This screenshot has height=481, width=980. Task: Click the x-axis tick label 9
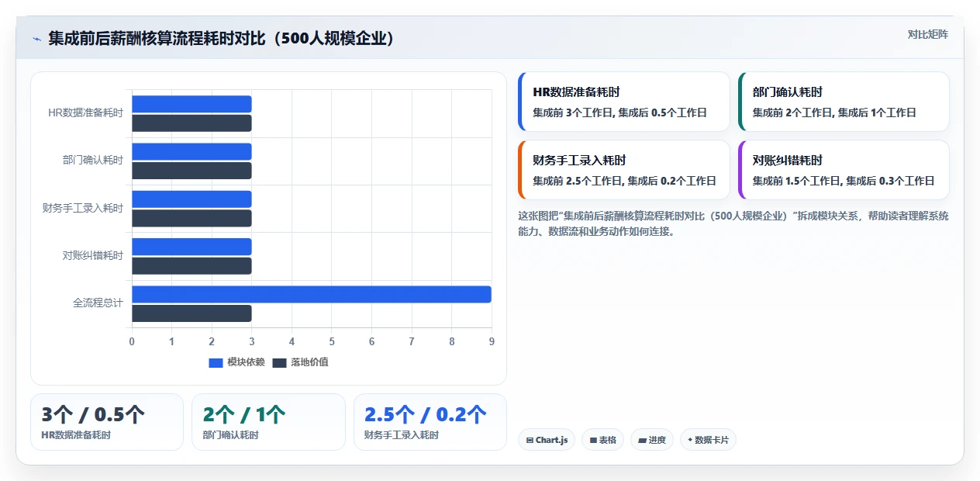492,341
